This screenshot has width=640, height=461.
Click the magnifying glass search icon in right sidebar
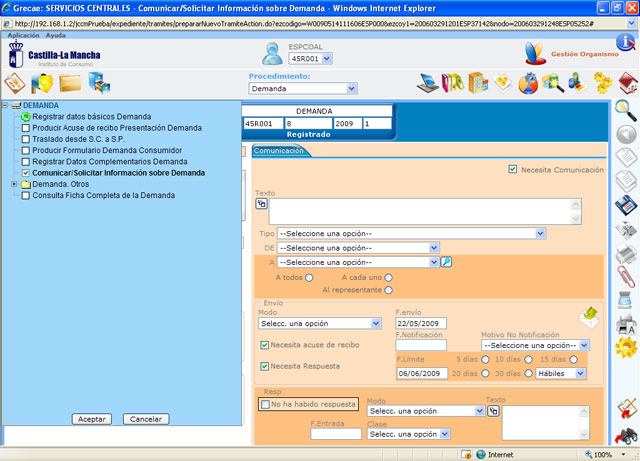[626, 110]
